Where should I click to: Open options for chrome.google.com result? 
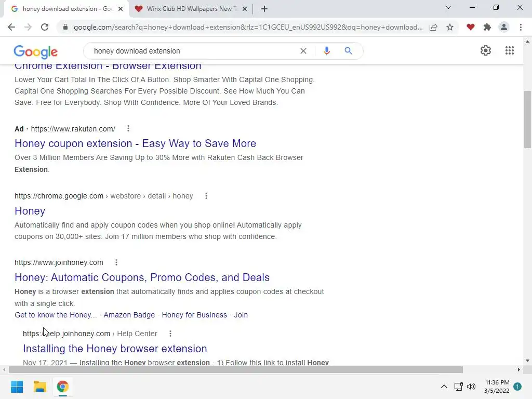206,196
